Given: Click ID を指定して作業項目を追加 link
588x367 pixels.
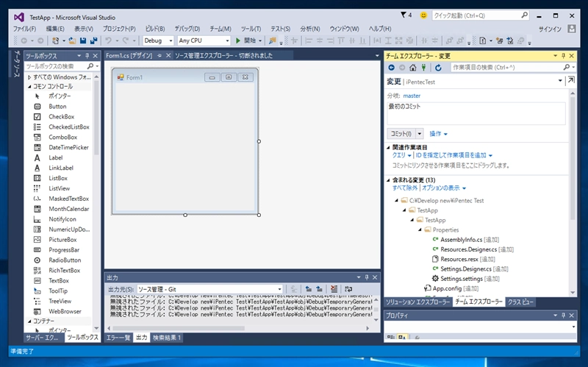Looking at the screenshot, I should pyautogui.click(x=451, y=155).
